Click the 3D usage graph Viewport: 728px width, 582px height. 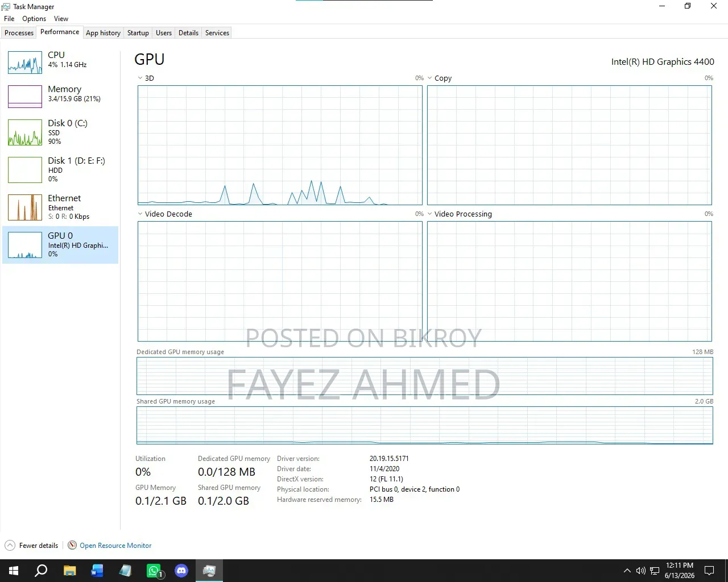pyautogui.click(x=280, y=145)
